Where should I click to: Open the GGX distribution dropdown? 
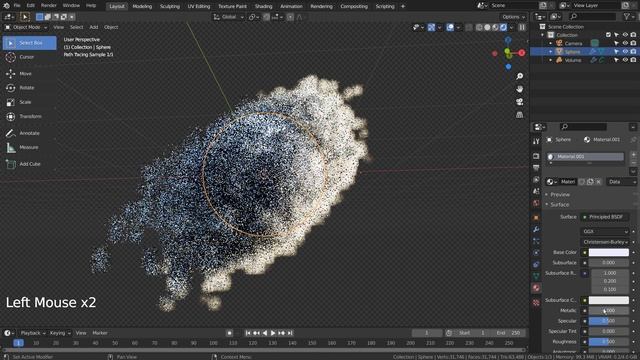point(604,231)
